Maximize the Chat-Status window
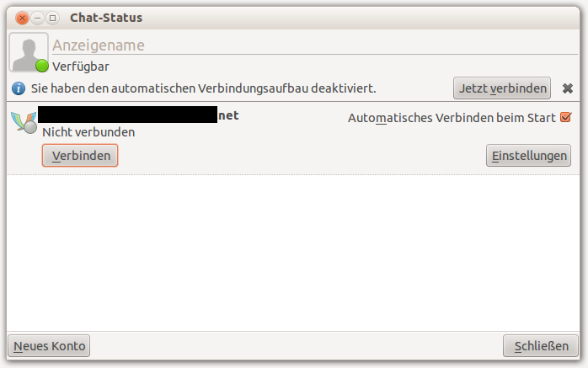Screen dimensions: 588x368 [52, 18]
